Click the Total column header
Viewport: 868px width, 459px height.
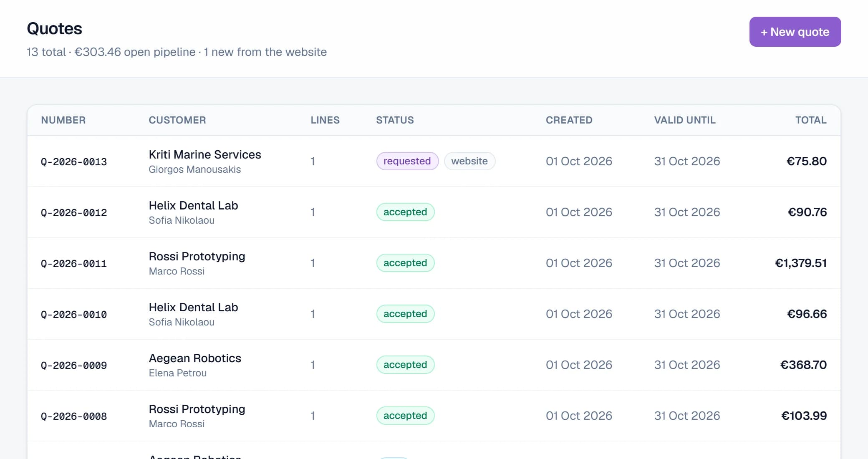(811, 120)
